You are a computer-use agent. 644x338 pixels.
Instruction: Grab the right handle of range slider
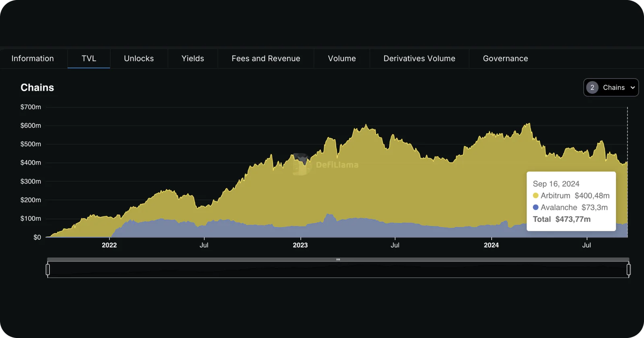pos(629,270)
